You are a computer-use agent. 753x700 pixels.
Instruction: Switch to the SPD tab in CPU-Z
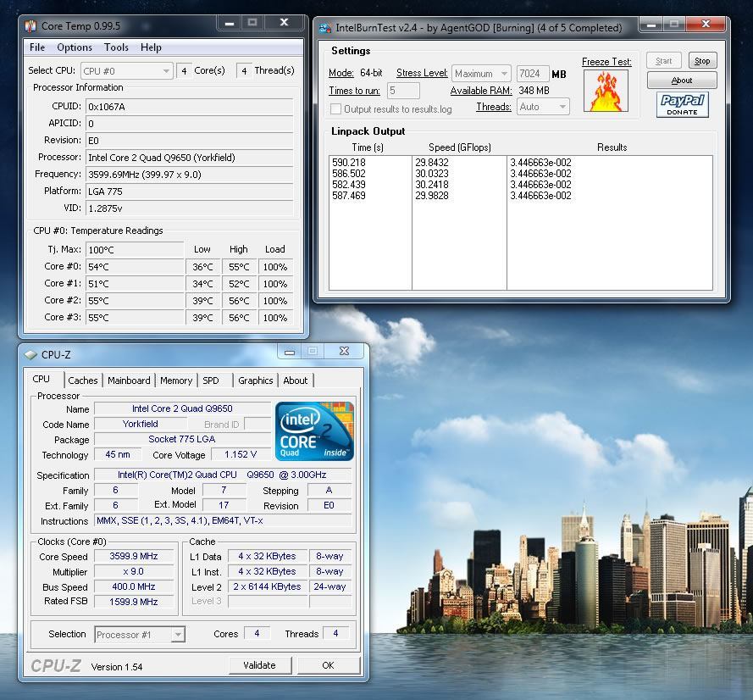click(x=210, y=381)
